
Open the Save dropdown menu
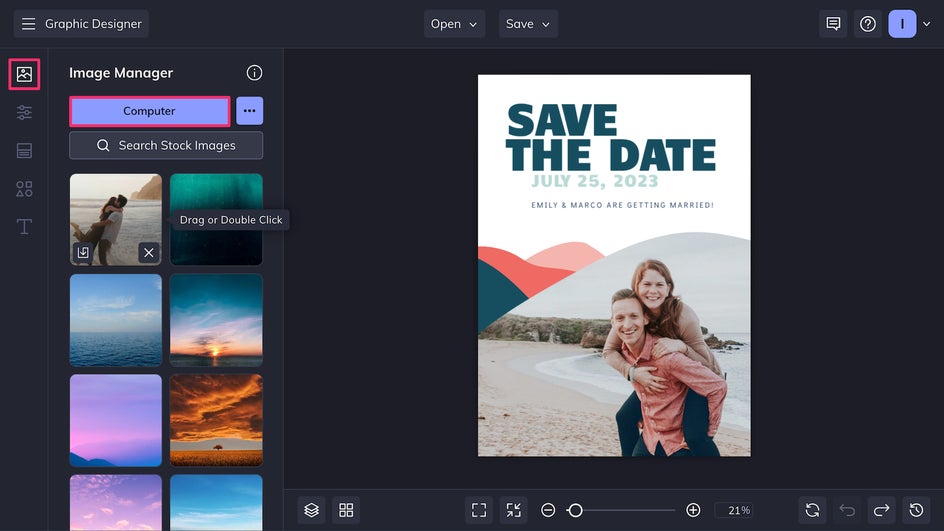[x=528, y=24]
